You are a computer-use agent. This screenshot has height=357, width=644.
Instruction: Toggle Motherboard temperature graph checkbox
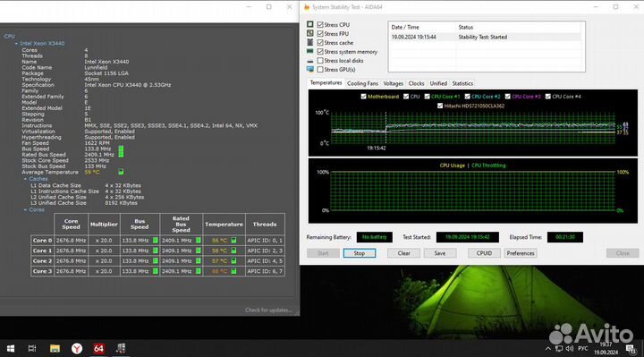coord(363,97)
